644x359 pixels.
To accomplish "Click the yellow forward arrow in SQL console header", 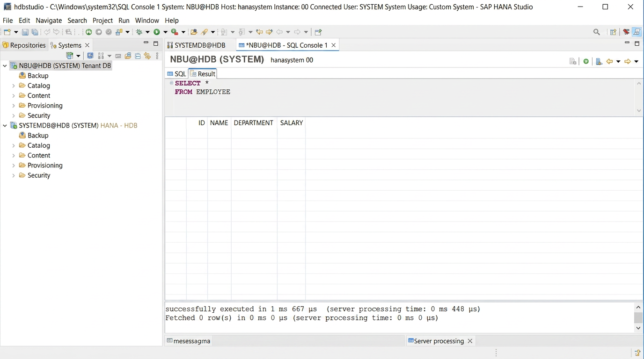I will pos(628,62).
